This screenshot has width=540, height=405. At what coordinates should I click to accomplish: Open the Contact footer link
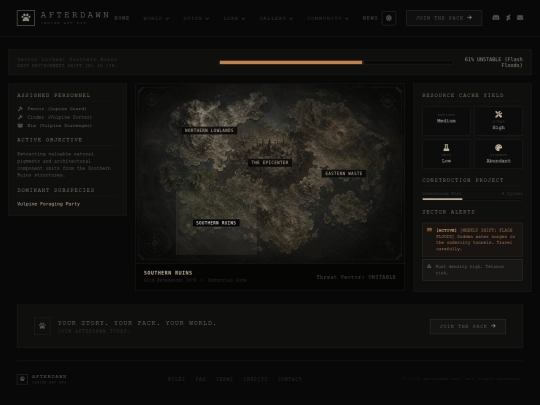point(290,379)
